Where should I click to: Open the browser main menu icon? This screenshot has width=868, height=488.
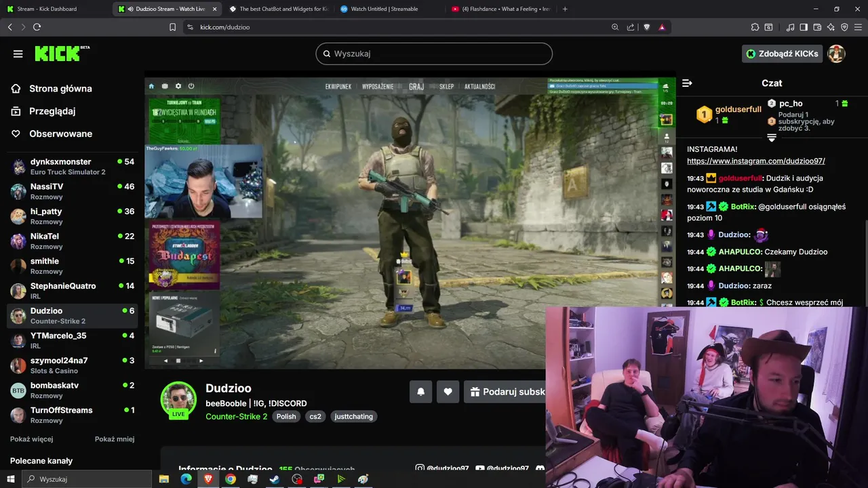(x=858, y=27)
